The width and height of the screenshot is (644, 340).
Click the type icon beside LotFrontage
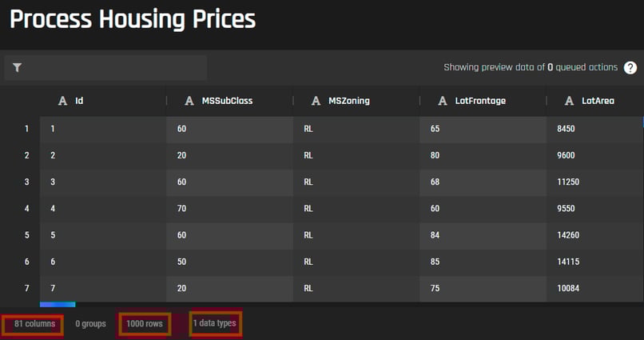click(x=443, y=101)
